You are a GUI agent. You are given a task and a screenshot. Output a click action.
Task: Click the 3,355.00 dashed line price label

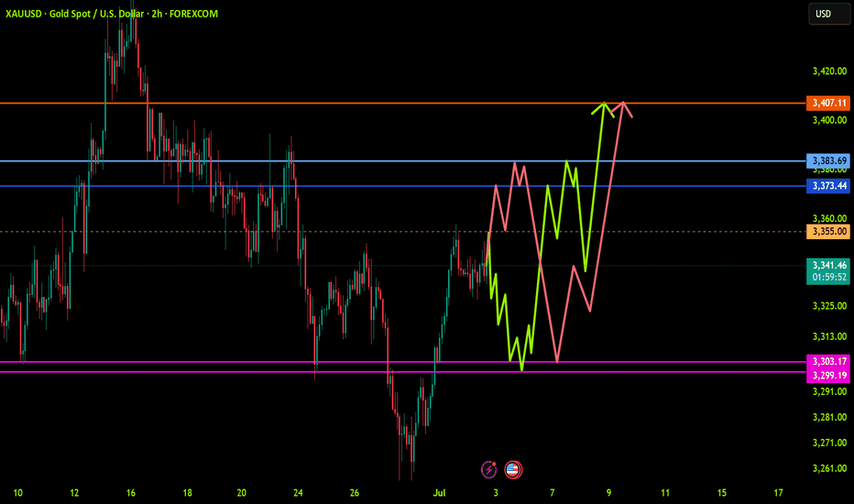click(828, 232)
